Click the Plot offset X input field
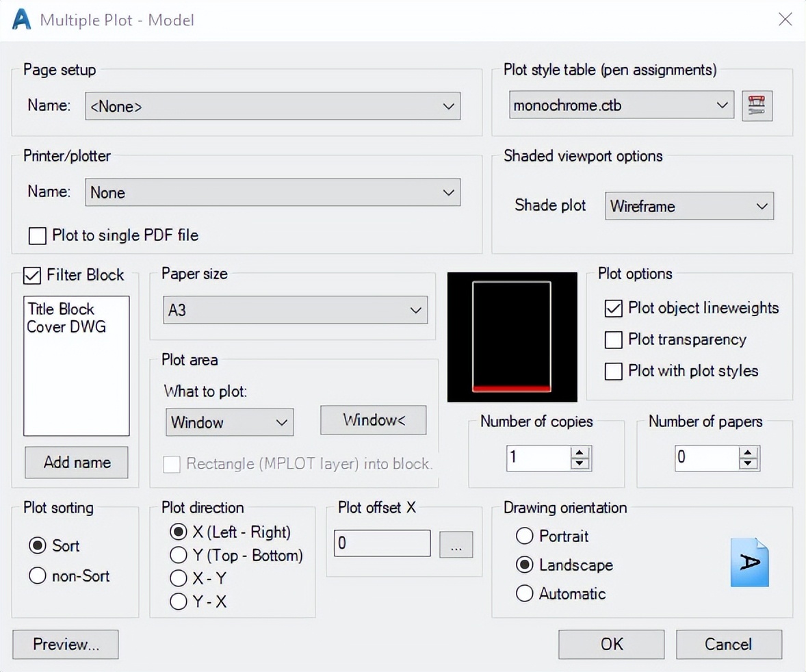The width and height of the screenshot is (806, 672). (382, 543)
